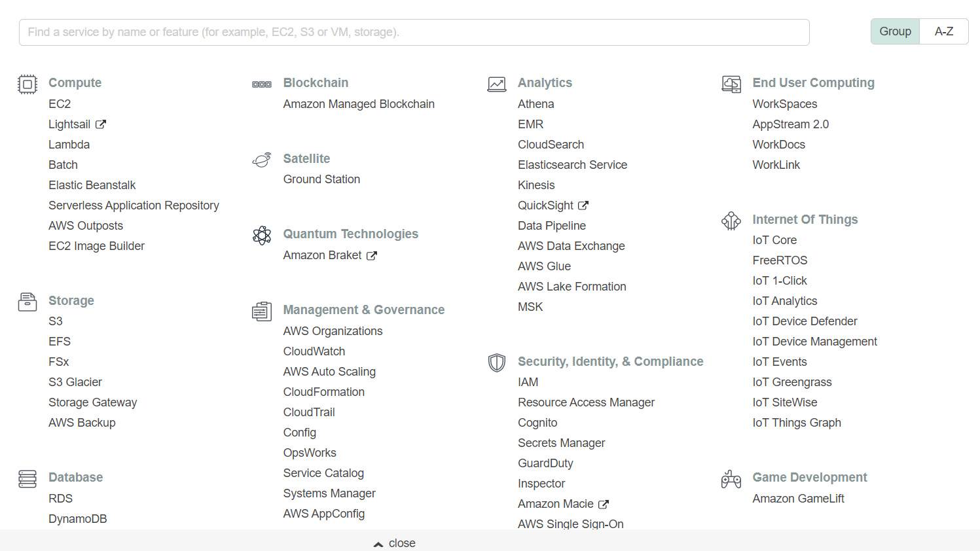Open the S3 service
Screen dimensions: 980x551
56,321
